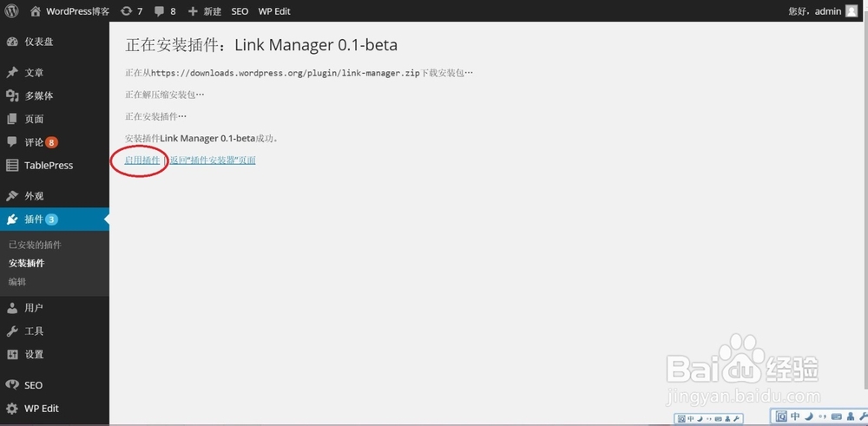Viewport: 868px width, 426px height.
Task: Click the 返回"插件安装器"页面 link
Action: coord(213,161)
